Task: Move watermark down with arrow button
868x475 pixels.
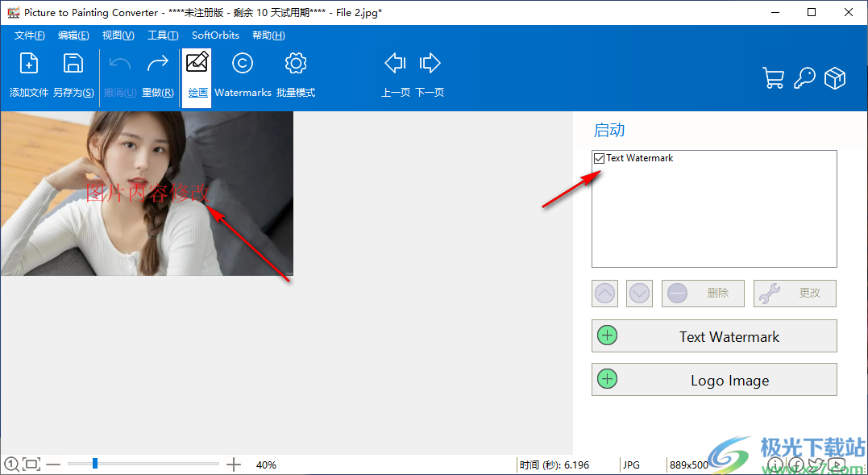Action: [639, 294]
